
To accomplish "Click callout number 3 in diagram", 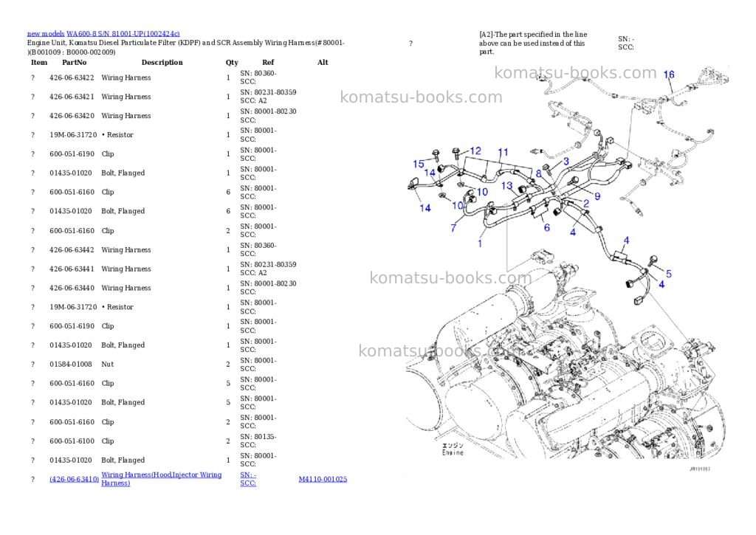I will [x=566, y=162].
